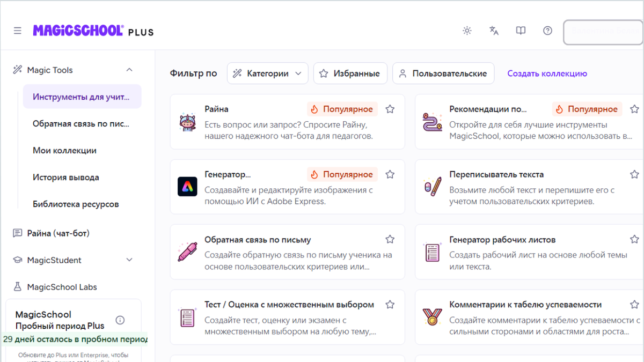This screenshot has height=362, width=644.
Task: Click the Генератор Популярное badge
Action: (342, 174)
